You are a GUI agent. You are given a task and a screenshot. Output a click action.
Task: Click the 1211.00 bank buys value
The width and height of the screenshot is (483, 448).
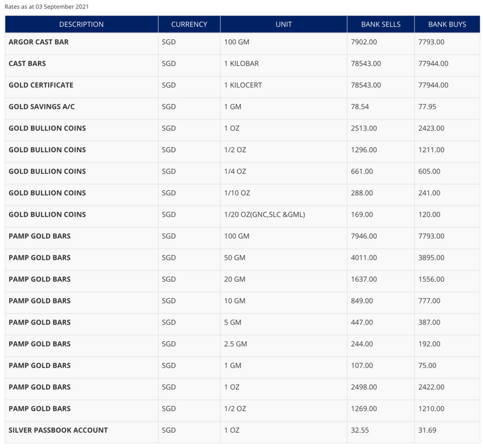tap(431, 150)
